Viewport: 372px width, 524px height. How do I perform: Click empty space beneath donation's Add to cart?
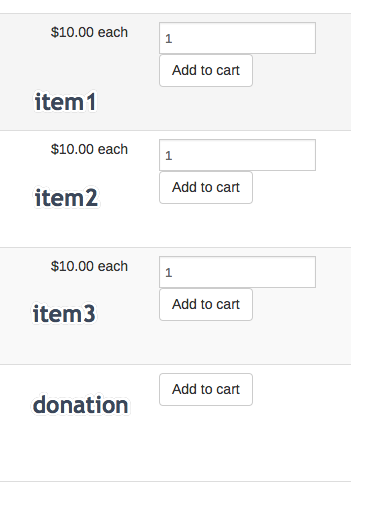click(x=206, y=443)
